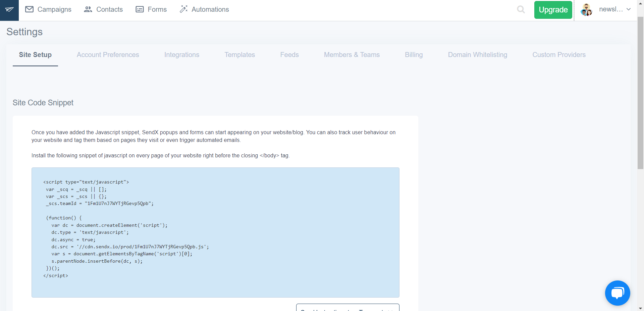
Task: Click the green Upgrade button
Action: tap(553, 10)
